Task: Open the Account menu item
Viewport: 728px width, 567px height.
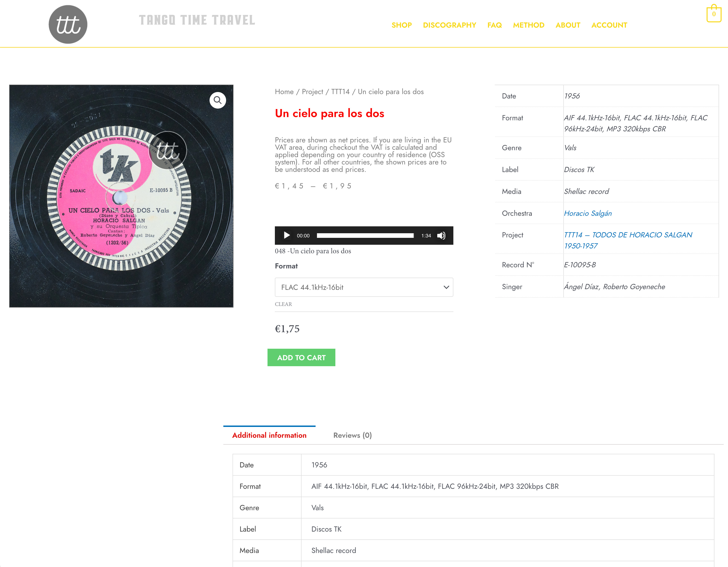Action: 609,25
